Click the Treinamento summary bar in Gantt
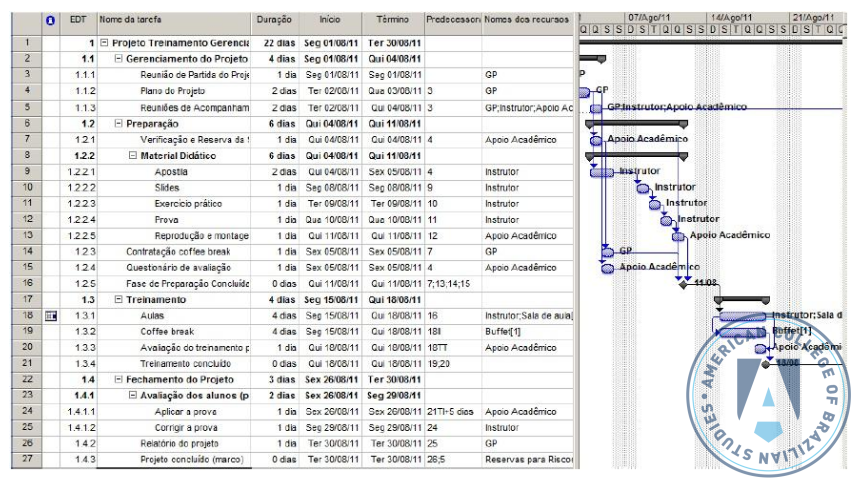 point(742,300)
